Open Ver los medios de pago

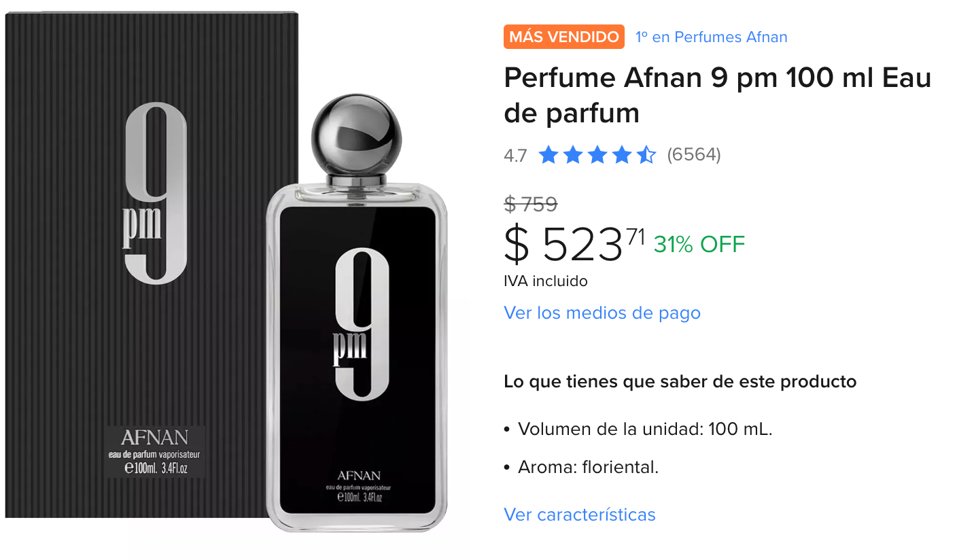coord(602,313)
